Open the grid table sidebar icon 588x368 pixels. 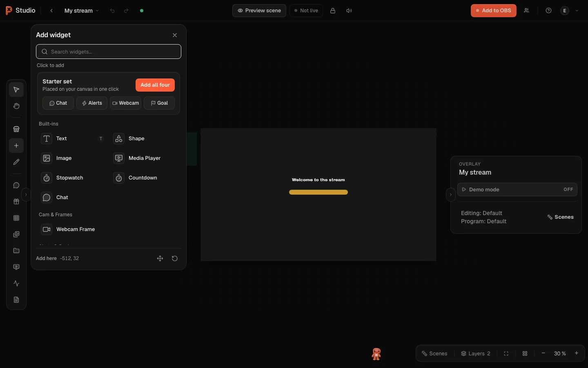[16, 218]
